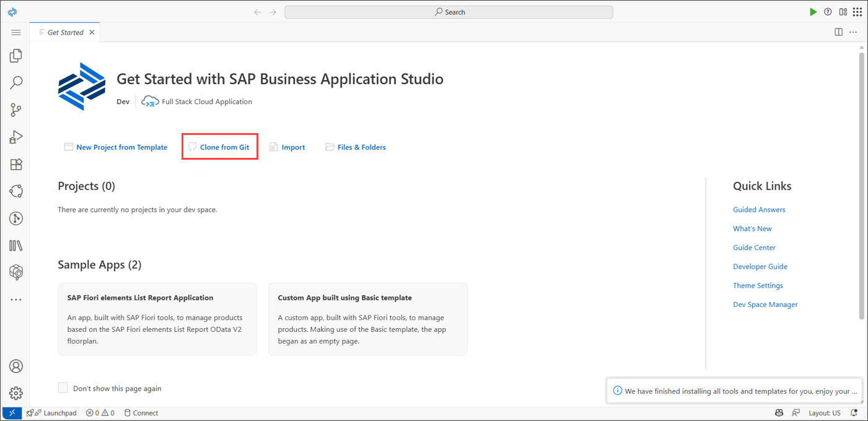Select the Get Started tab

pyautogui.click(x=65, y=32)
